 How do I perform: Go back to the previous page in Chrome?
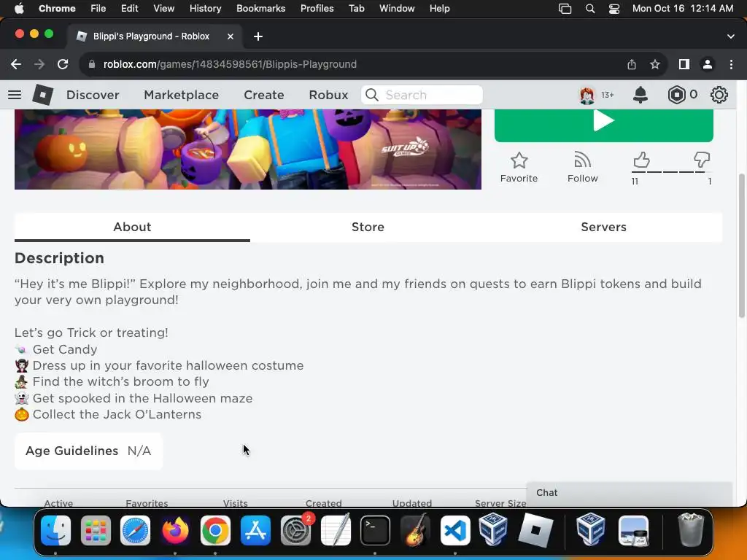[x=16, y=64]
